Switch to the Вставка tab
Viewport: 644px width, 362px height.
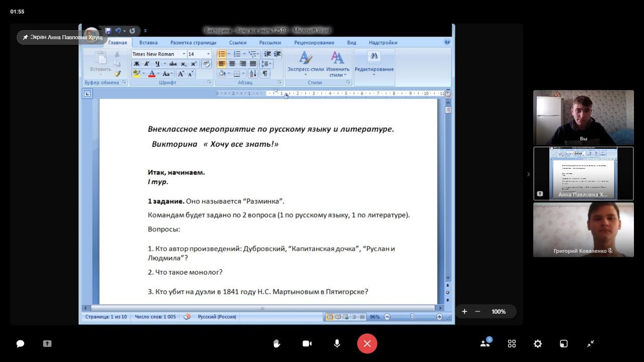[x=148, y=43]
